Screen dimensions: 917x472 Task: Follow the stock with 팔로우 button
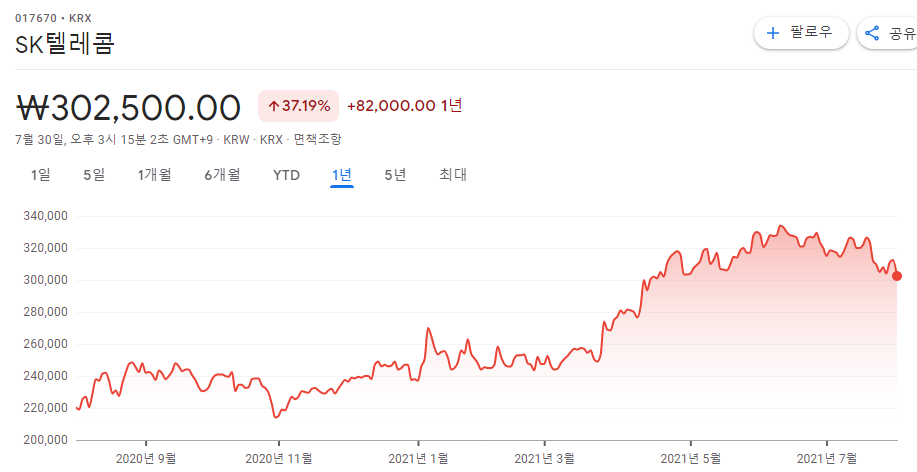click(801, 33)
